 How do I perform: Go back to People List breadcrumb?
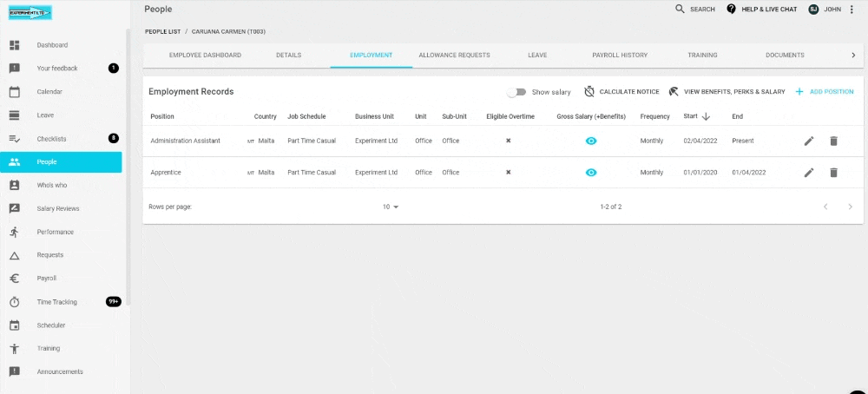163,32
